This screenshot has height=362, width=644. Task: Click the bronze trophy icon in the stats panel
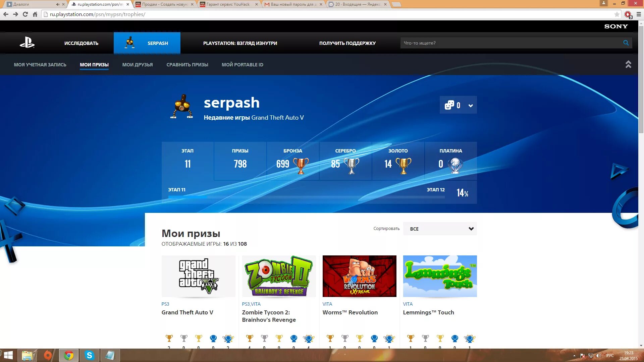(x=301, y=166)
